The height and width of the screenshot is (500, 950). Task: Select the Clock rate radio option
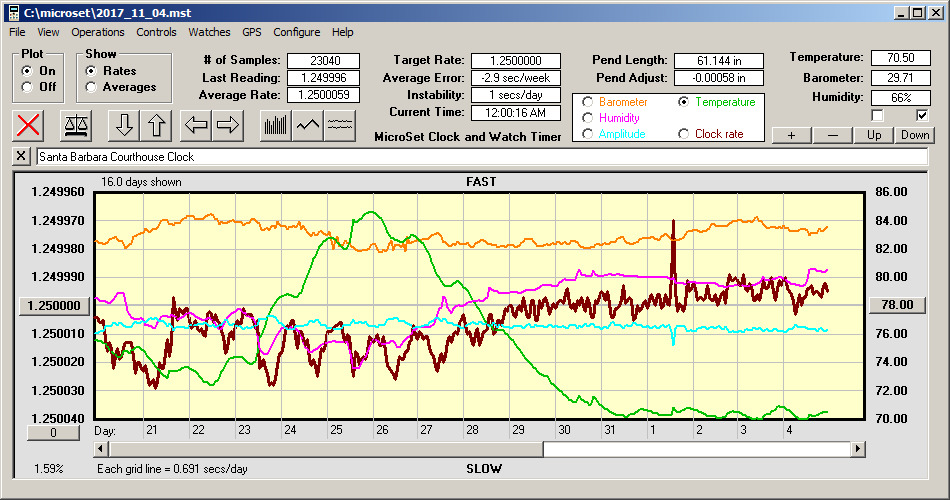point(684,134)
